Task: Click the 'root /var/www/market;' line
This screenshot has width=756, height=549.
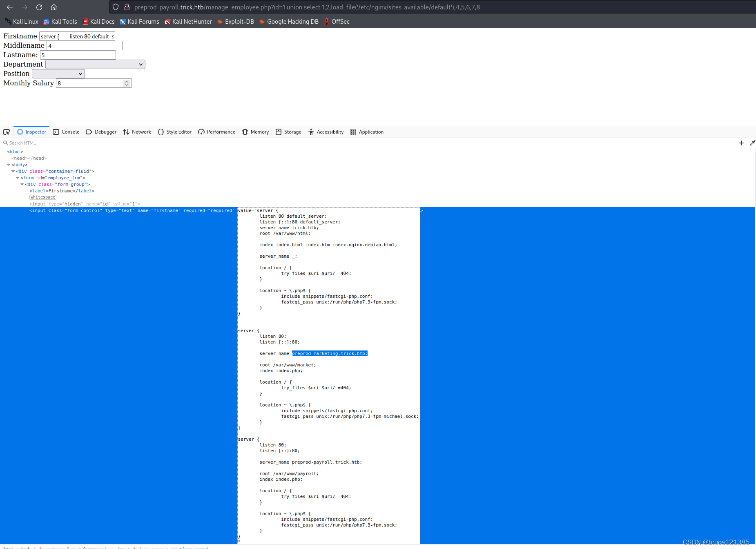Action: pos(288,365)
